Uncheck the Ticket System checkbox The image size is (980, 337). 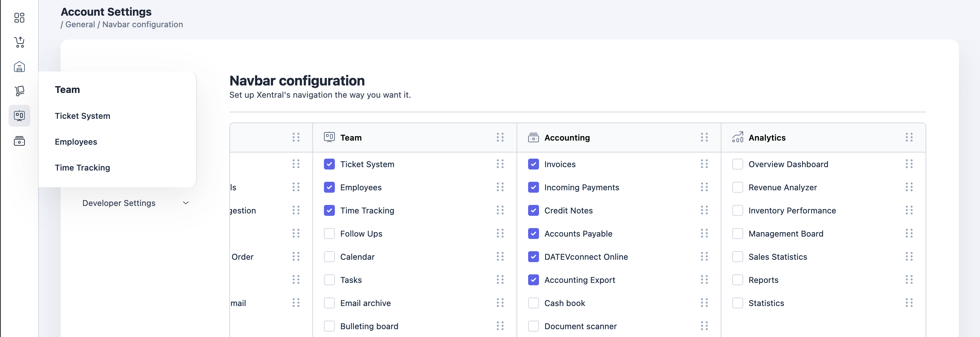[329, 164]
